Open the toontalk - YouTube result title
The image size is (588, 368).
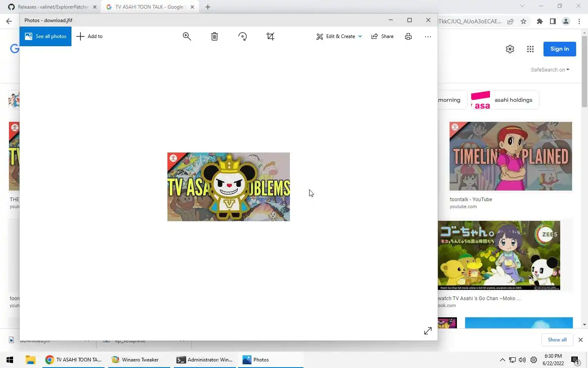471,200
